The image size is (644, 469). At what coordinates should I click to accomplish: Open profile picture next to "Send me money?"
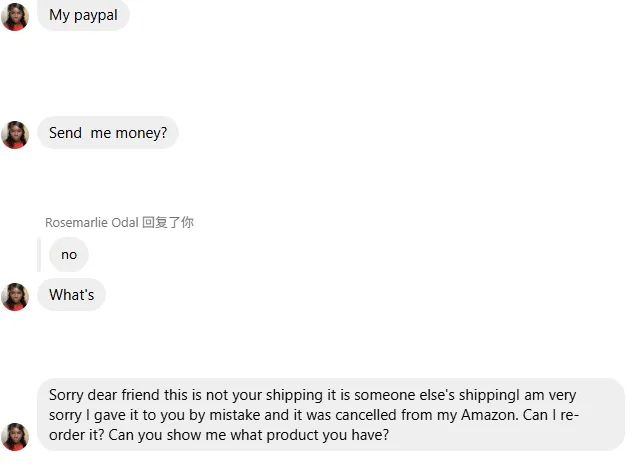point(15,134)
